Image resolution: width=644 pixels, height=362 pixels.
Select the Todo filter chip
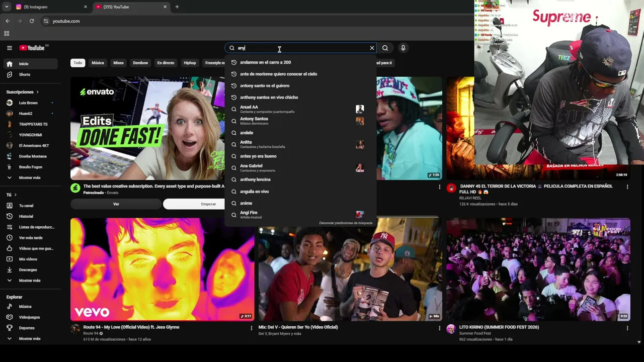point(77,63)
